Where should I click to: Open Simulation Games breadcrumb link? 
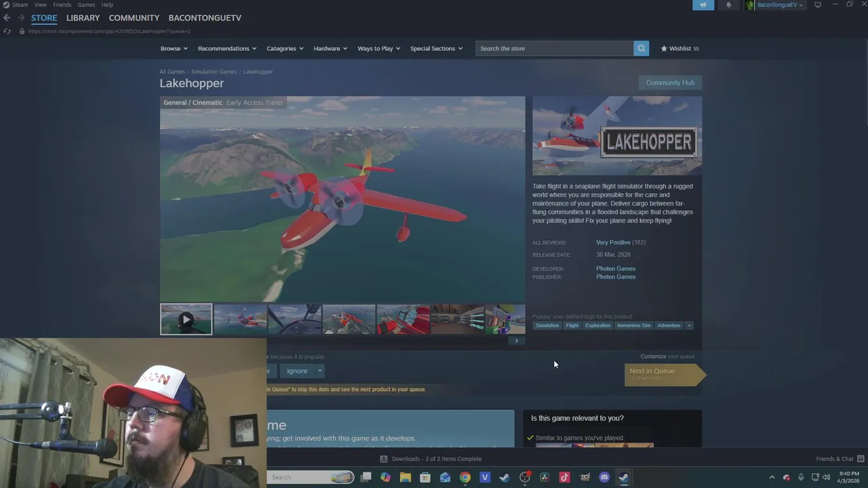pyautogui.click(x=214, y=72)
